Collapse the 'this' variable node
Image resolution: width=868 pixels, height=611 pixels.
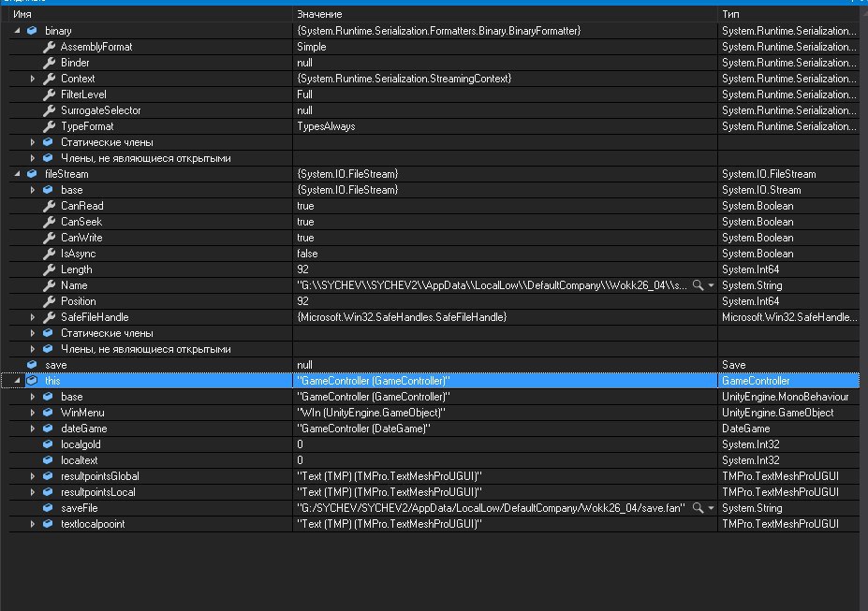(17, 381)
